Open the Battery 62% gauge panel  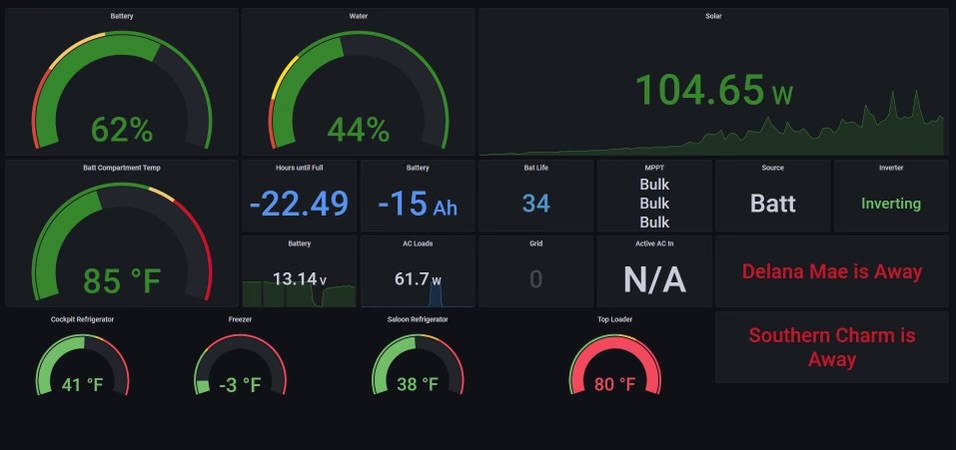121,82
